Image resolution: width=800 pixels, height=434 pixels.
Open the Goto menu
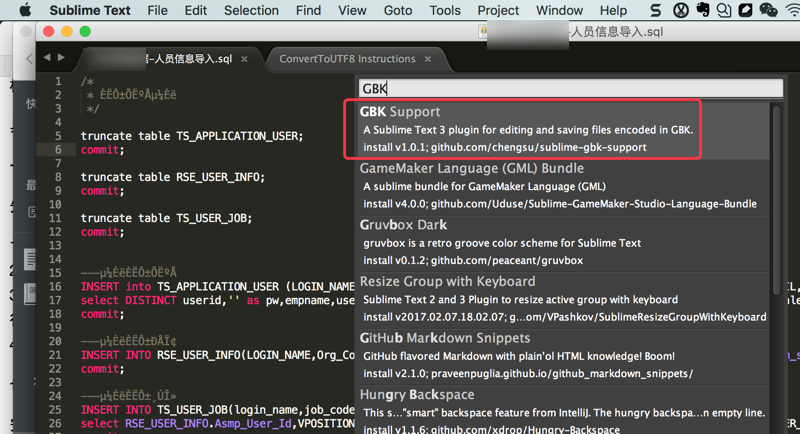[397, 10]
